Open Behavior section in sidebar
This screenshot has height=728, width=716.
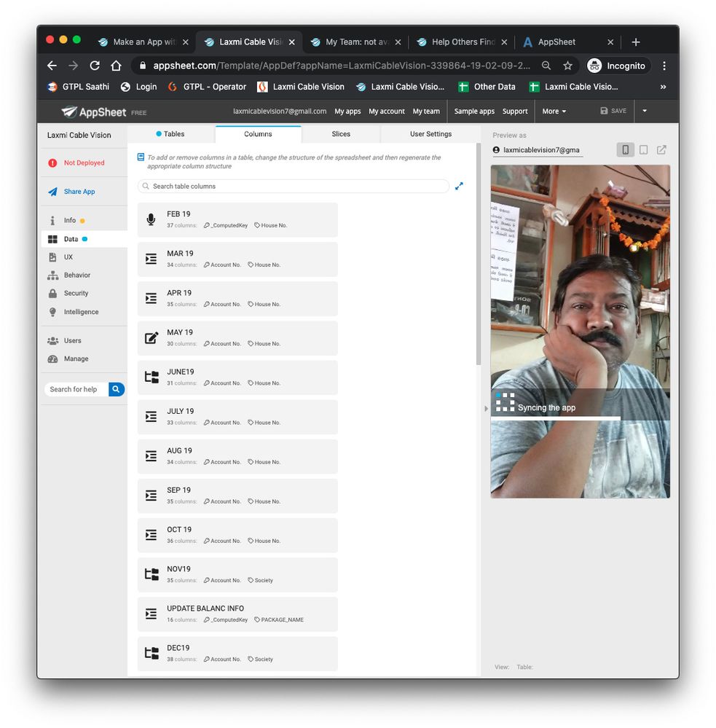[77, 275]
